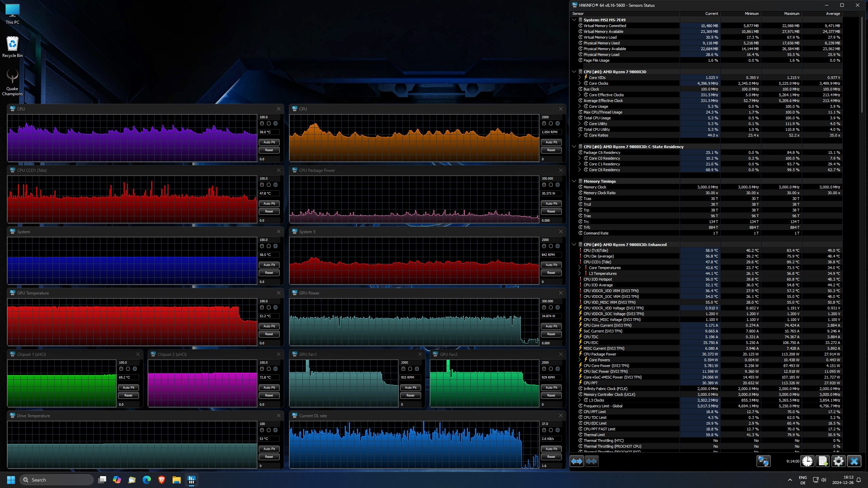Open the This PC desktop icon
The height and width of the screenshot is (488, 868).
13,14
